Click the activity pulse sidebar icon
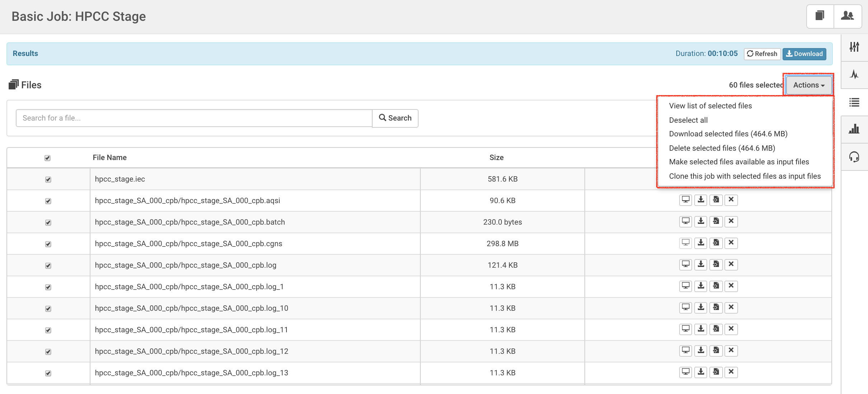 tap(854, 75)
